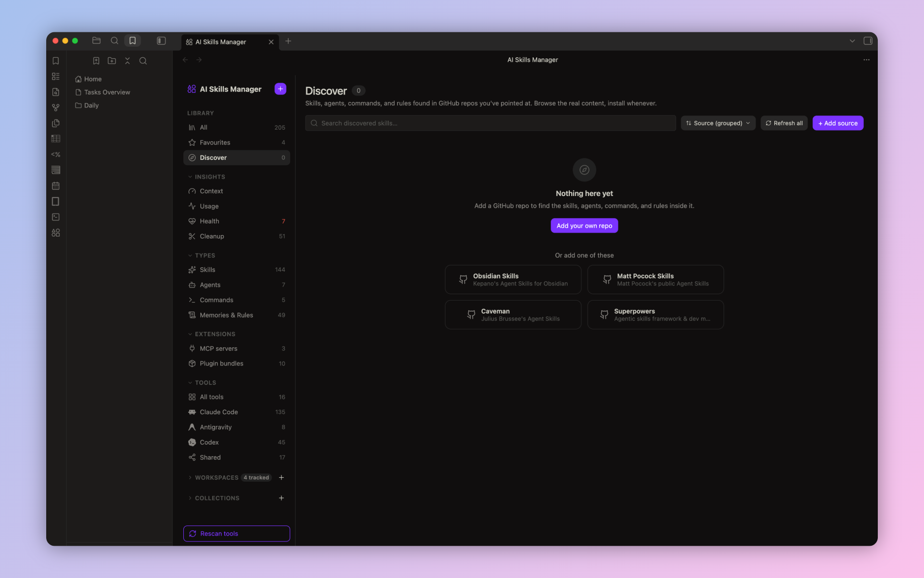Image resolution: width=924 pixels, height=578 pixels.
Task: Collapse the TOOLS section
Action: (x=203, y=382)
